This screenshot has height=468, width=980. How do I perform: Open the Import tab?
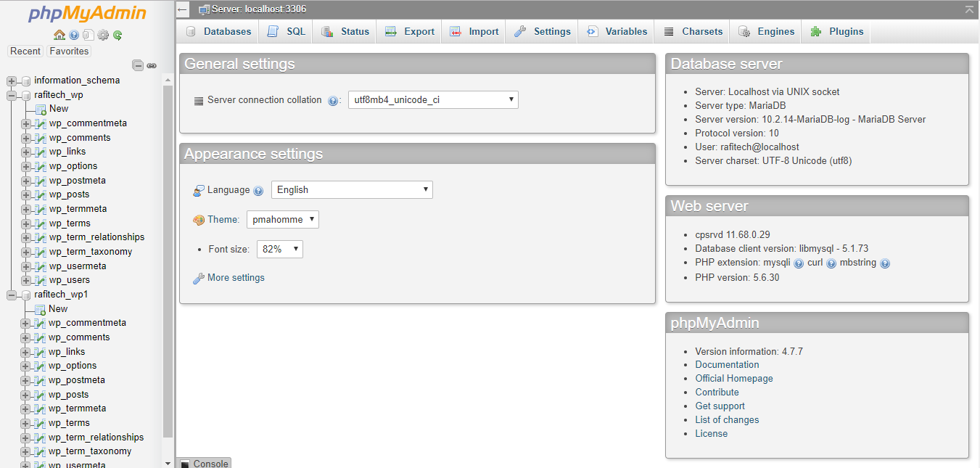click(x=474, y=31)
